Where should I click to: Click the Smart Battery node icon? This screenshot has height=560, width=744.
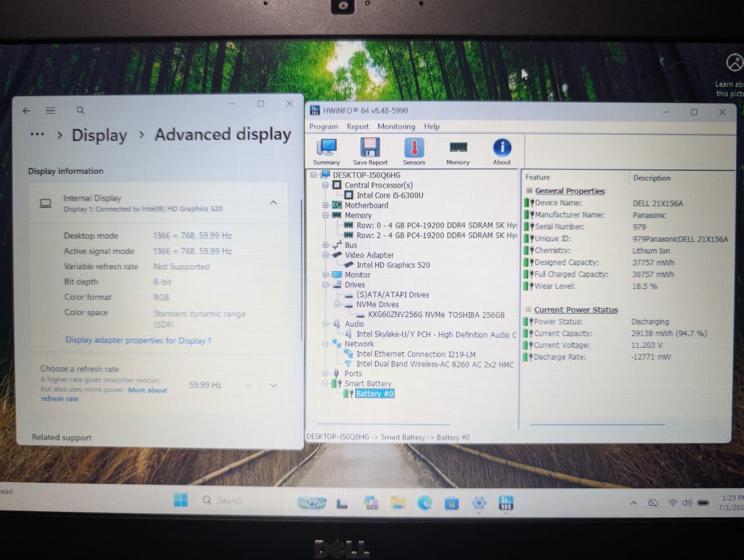(336, 384)
